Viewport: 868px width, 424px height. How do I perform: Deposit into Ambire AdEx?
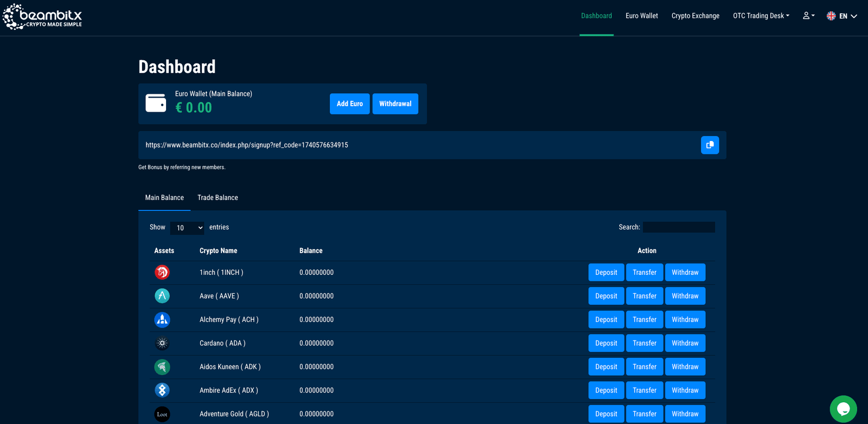coord(606,390)
